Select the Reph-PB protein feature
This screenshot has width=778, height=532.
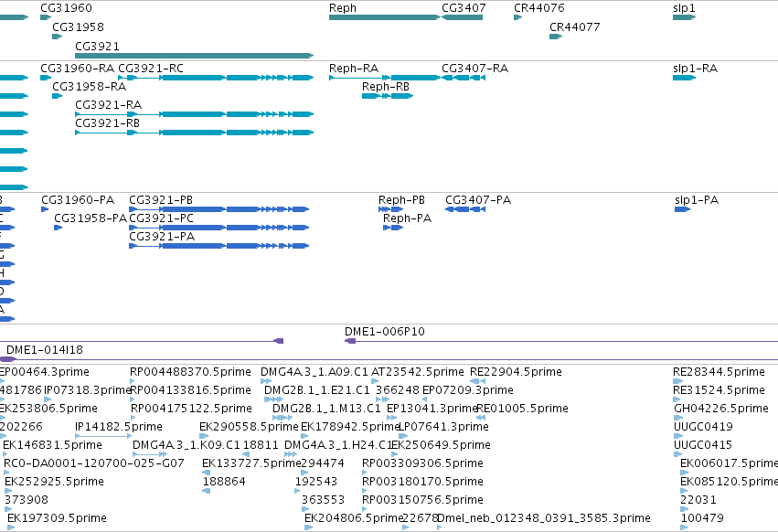point(391,209)
